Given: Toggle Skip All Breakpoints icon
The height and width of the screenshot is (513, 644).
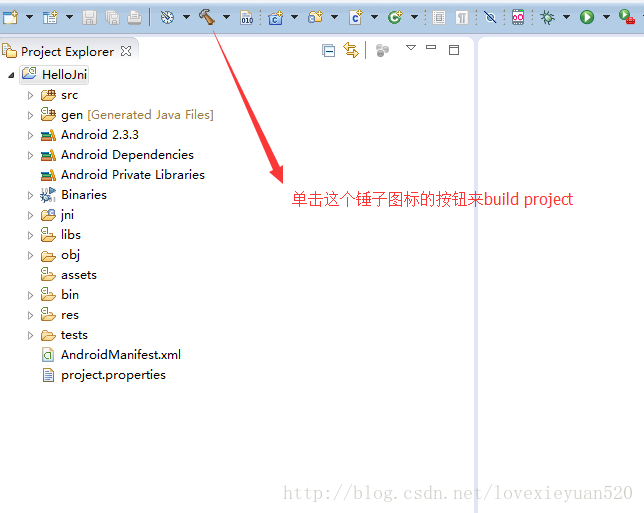Looking at the screenshot, I should 490,17.
